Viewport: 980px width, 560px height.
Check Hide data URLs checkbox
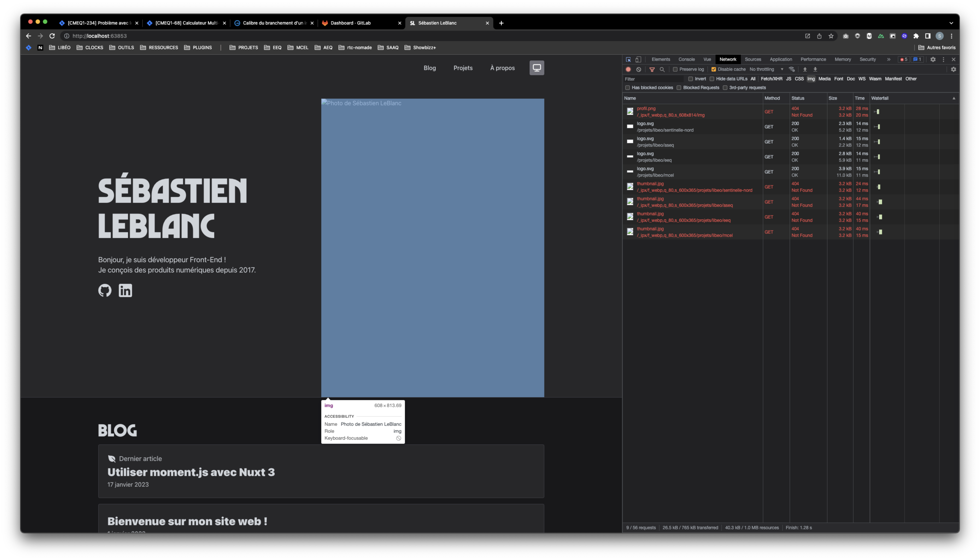point(712,79)
